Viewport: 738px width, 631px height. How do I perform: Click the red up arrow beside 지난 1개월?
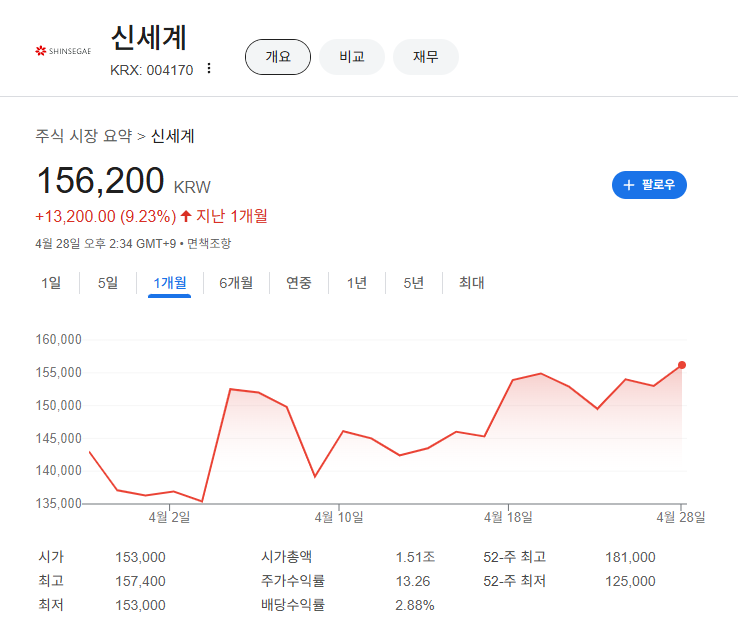point(186,216)
